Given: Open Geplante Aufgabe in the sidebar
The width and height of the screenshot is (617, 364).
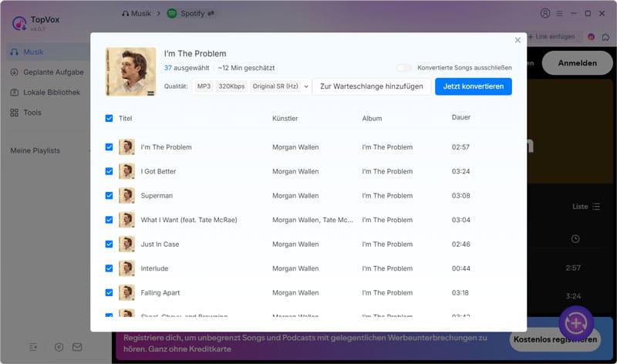Looking at the screenshot, I should click(x=47, y=72).
